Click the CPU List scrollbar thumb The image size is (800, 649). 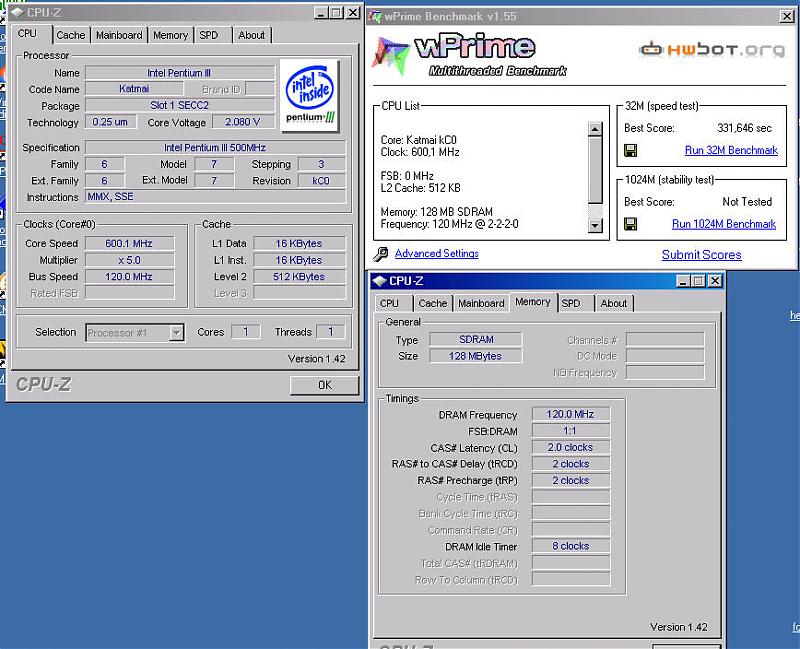595,169
